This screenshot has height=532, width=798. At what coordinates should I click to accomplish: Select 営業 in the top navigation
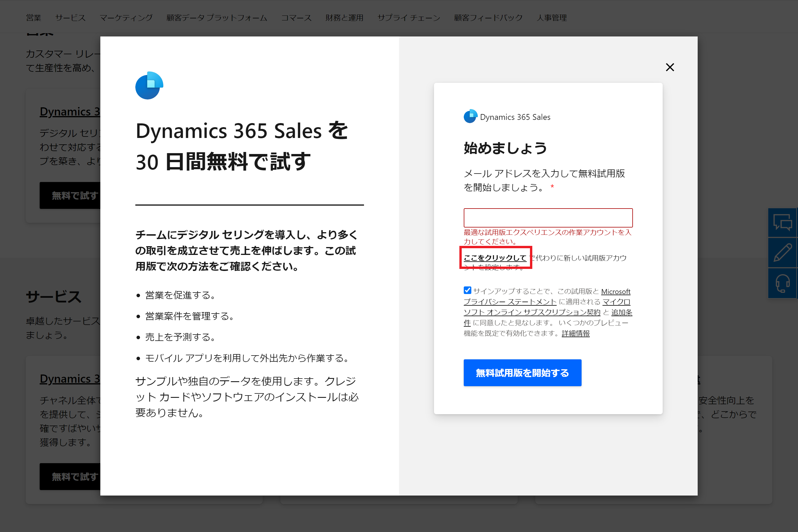coord(34,17)
